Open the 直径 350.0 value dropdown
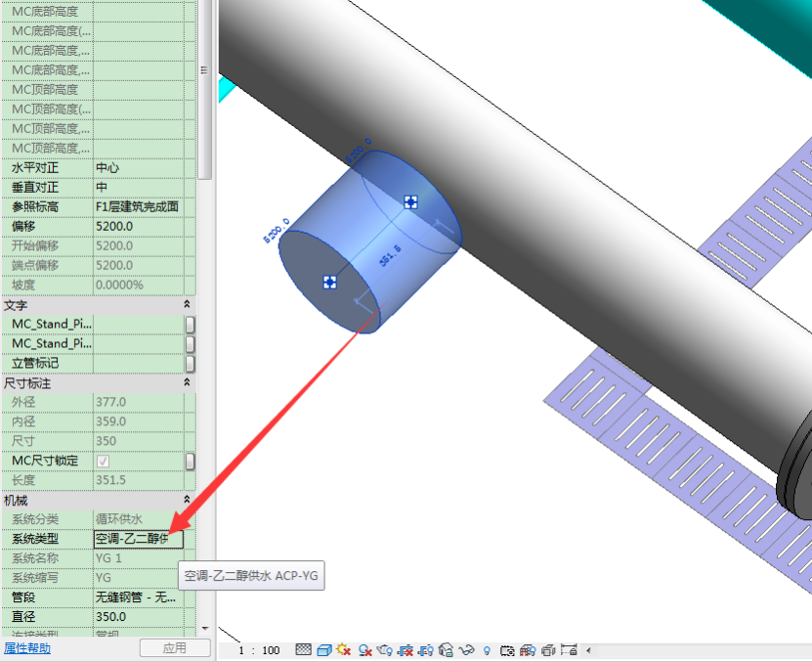 tap(139, 617)
